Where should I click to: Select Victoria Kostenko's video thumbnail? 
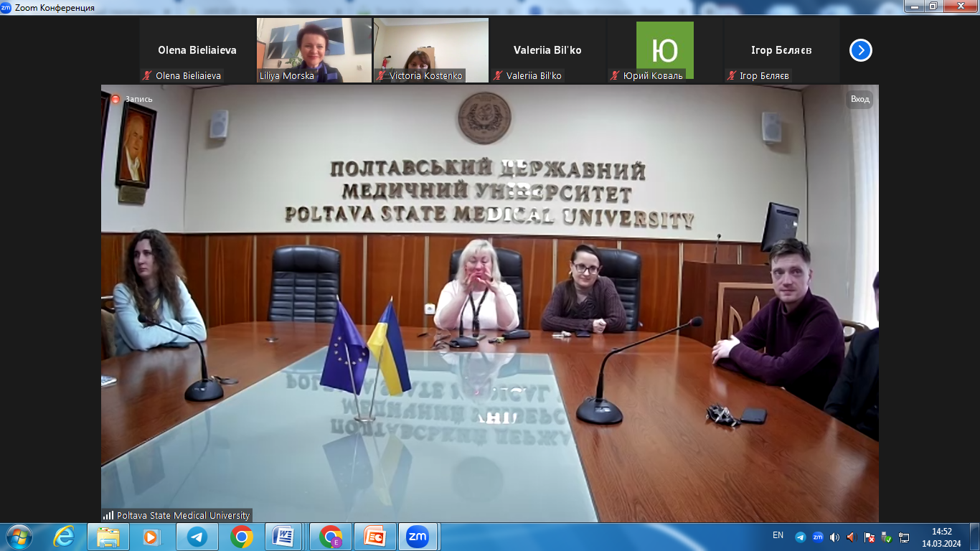(x=430, y=50)
